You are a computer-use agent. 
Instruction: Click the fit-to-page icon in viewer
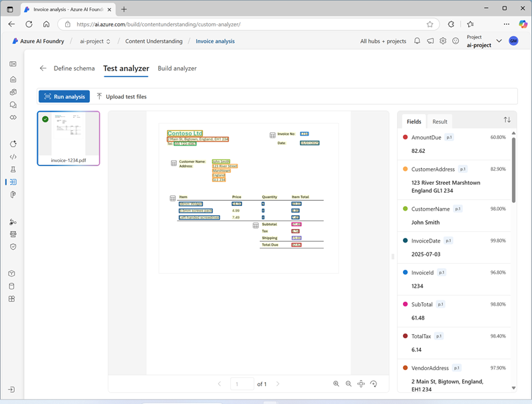point(360,384)
